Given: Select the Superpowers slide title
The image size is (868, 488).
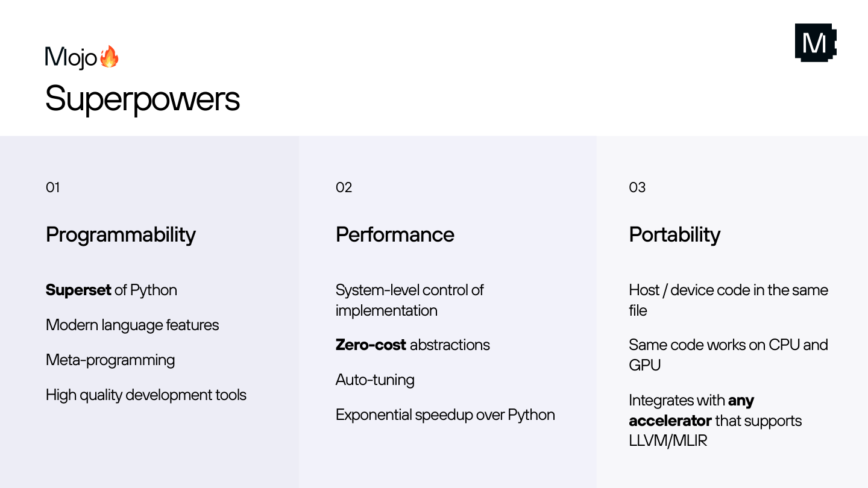Looking at the screenshot, I should pyautogui.click(x=142, y=98).
